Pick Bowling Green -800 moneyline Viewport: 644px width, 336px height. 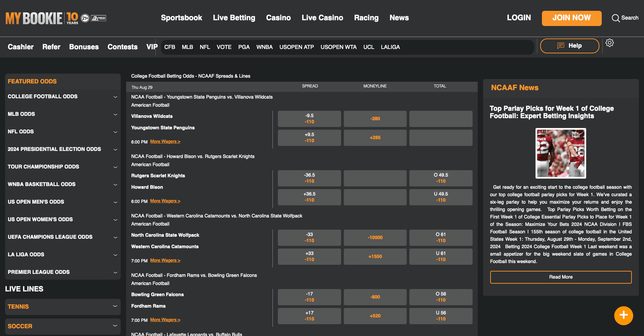coord(375,297)
